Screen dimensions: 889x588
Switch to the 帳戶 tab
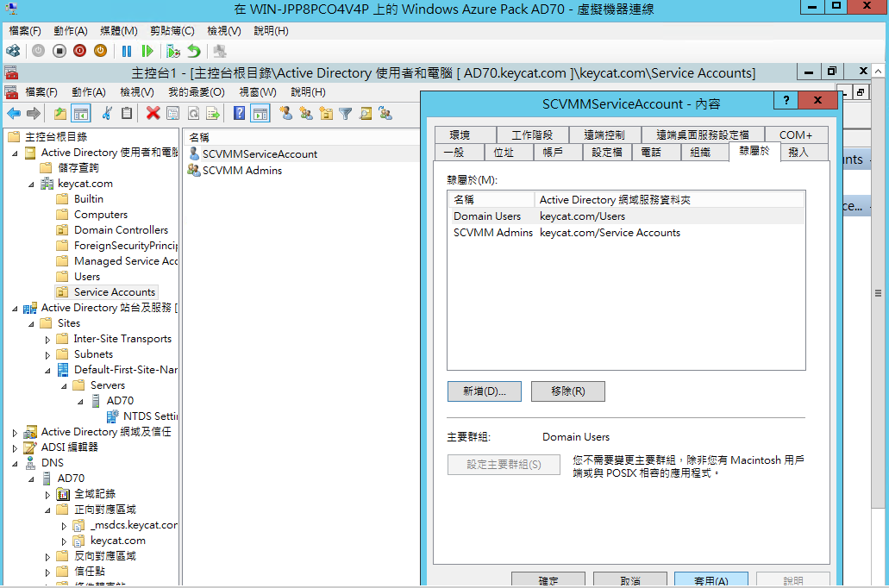coord(557,152)
